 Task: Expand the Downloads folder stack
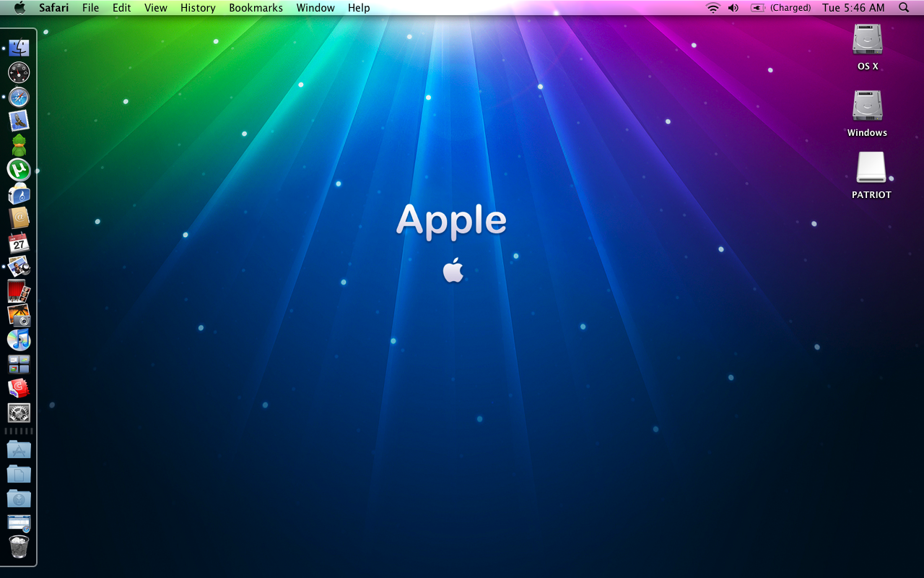click(x=19, y=499)
